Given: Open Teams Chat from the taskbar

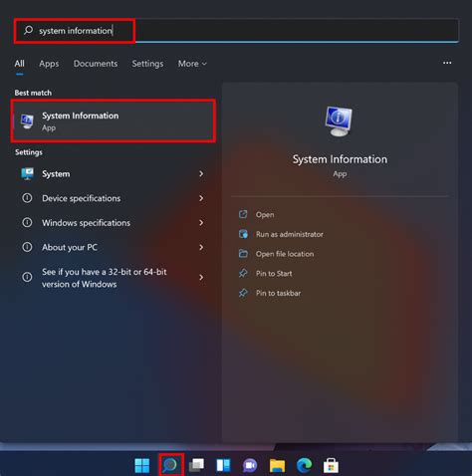Looking at the screenshot, I should [x=250, y=465].
